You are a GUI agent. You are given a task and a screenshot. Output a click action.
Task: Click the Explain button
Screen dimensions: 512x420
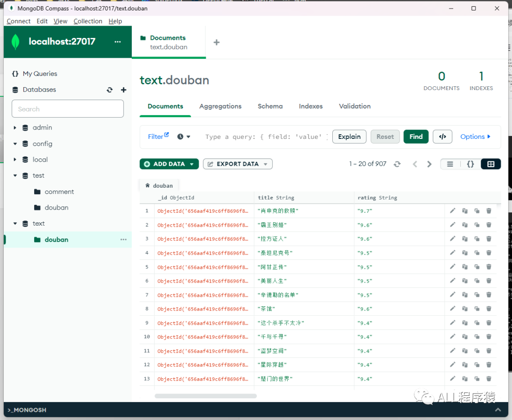click(349, 137)
